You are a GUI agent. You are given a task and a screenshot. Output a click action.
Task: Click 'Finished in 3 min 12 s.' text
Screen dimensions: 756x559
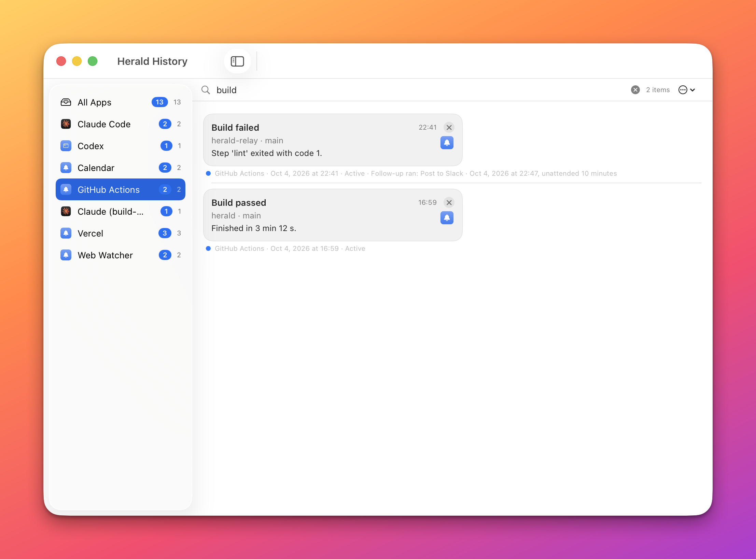pos(254,228)
